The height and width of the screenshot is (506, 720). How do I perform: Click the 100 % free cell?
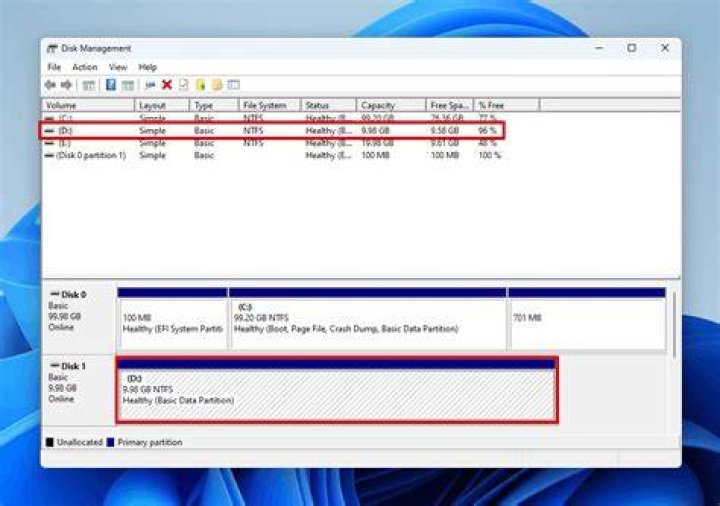(489, 156)
